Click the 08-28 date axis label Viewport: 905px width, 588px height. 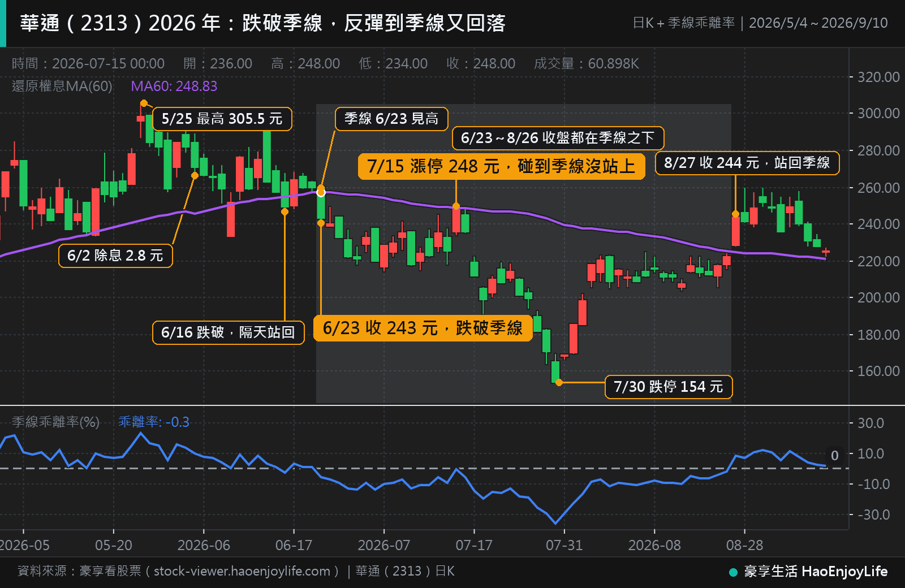(x=744, y=545)
